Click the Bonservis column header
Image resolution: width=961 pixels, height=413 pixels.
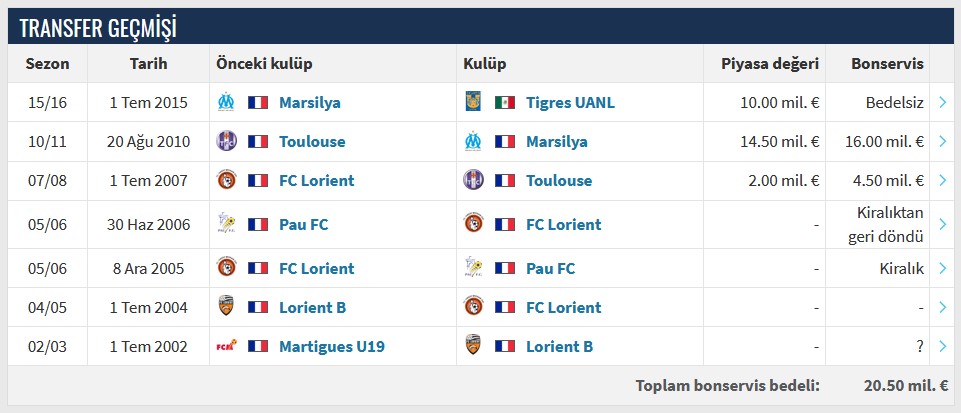(x=886, y=64)
